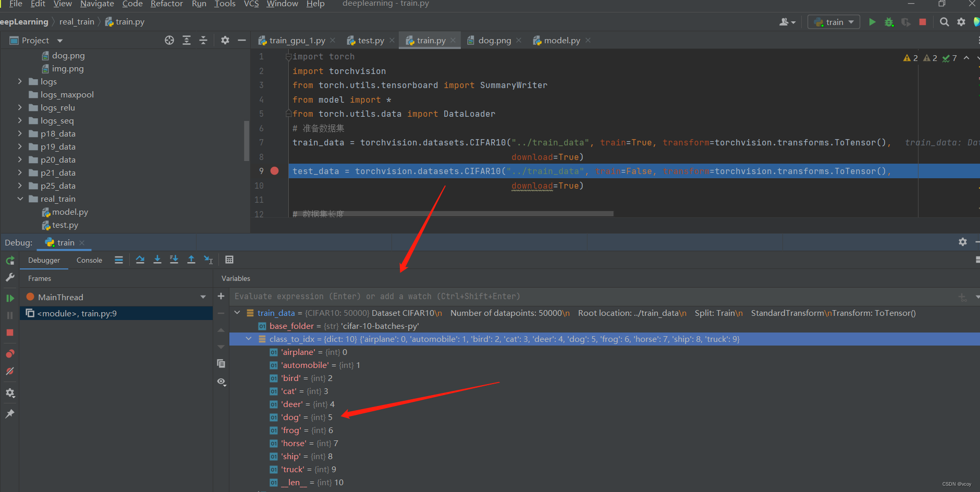Open img.png in the Project tree

68,68
